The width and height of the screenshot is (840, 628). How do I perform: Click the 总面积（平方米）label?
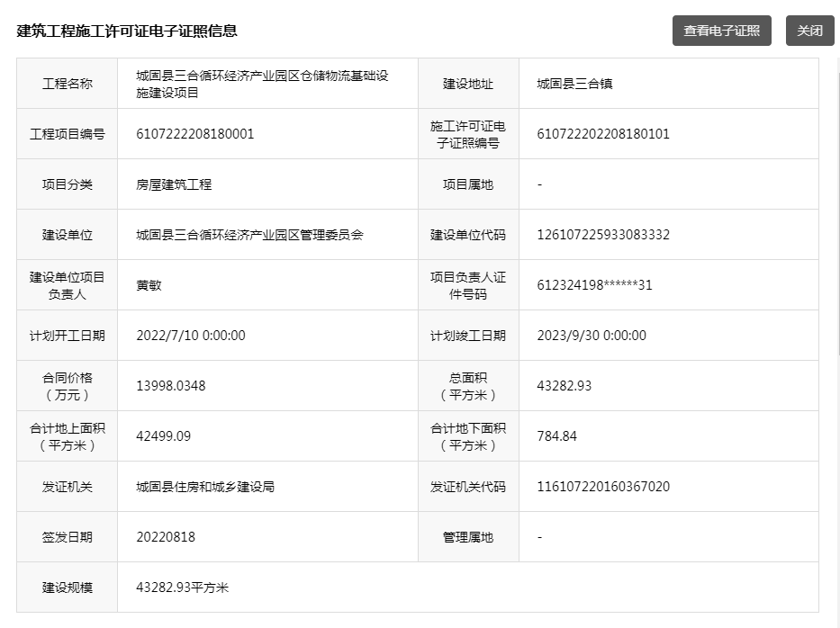[468, 386]
